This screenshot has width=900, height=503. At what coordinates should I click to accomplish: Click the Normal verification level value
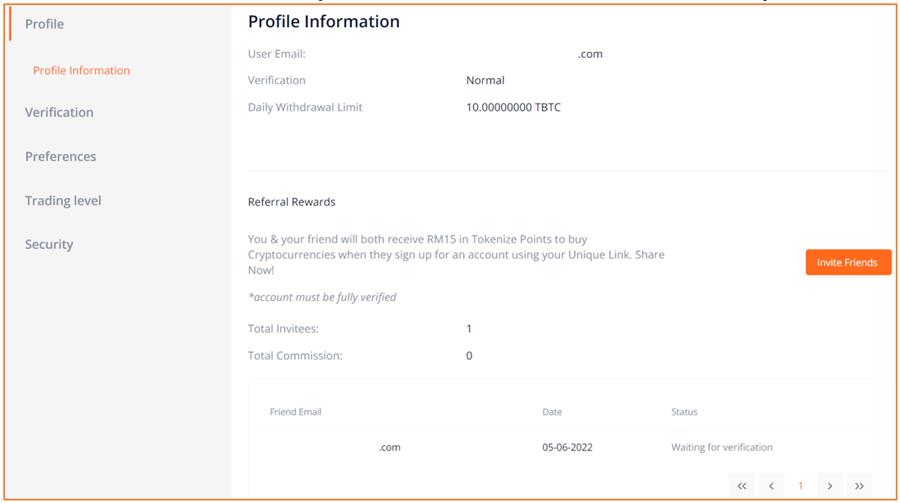[x=485, y=80]
